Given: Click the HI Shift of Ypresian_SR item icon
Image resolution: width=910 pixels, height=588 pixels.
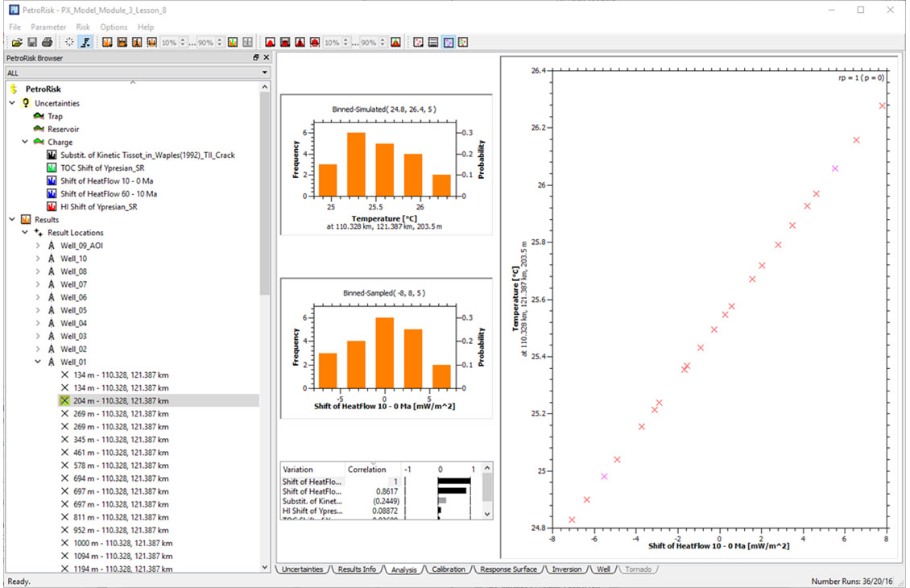Looking at the screenshot, I should (x=51, y=206).
